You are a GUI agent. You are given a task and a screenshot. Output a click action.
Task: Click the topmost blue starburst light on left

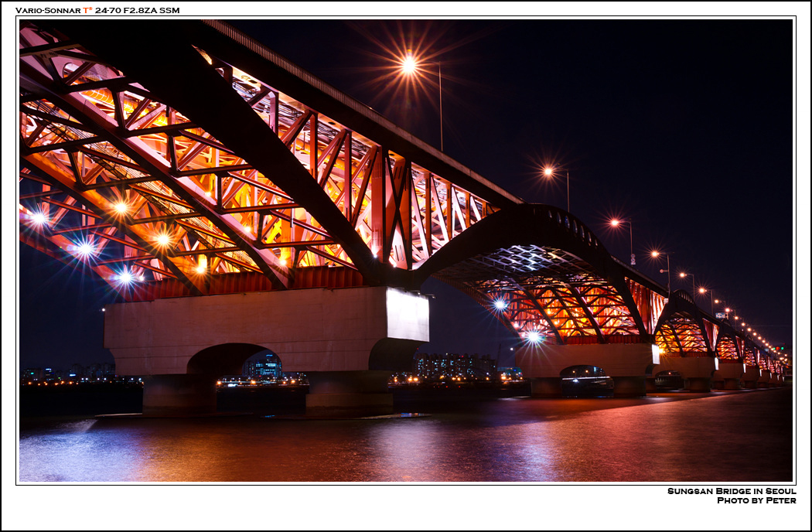click(38, 219)
